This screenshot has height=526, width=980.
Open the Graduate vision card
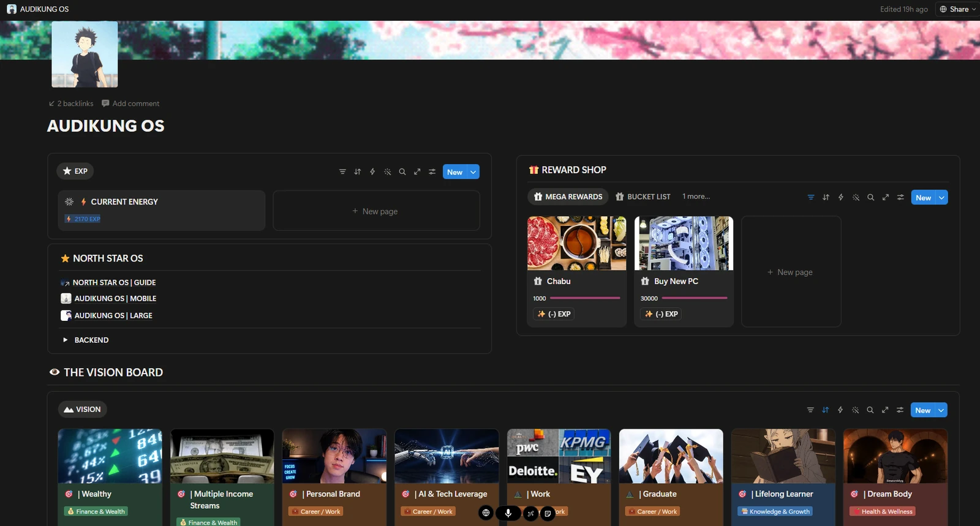point(671,477)
